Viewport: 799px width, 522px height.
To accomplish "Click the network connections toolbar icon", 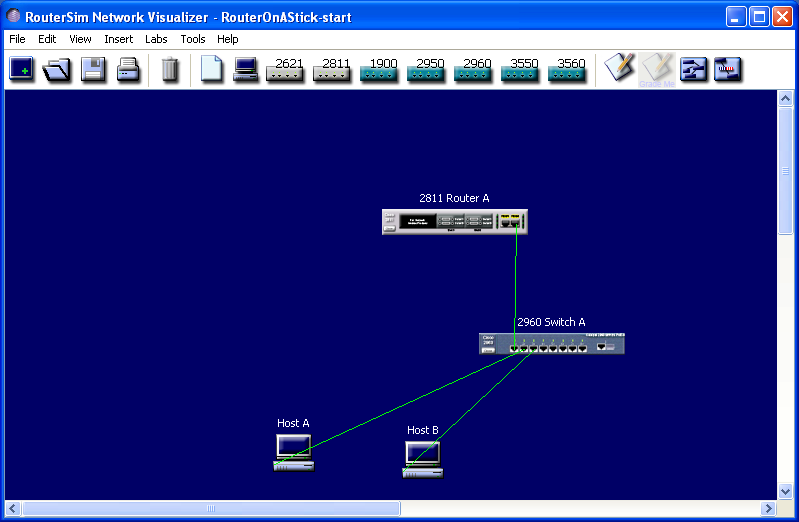I will (694, 69).
